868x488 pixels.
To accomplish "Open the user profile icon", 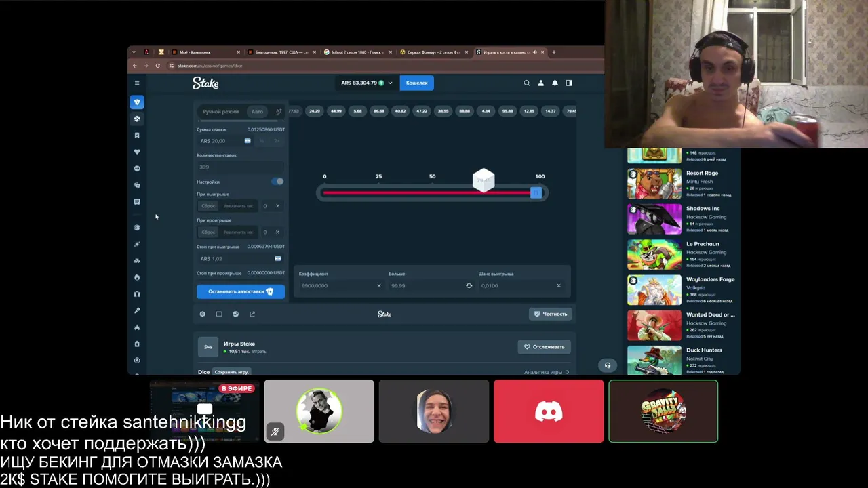I will [x=540, y=83].
